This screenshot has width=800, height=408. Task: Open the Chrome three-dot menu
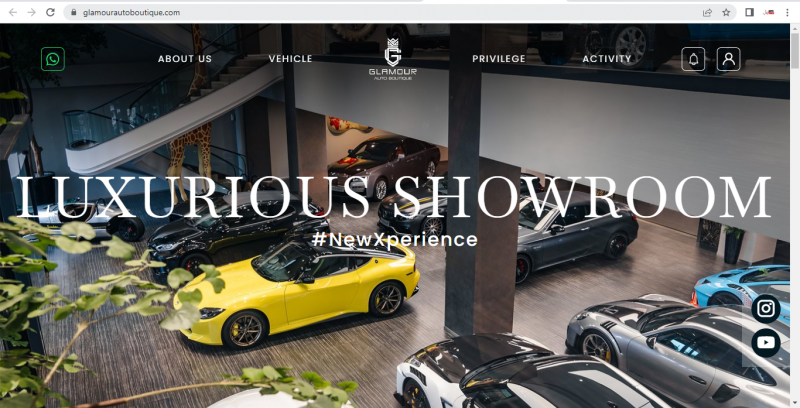[x=787, y=12]
